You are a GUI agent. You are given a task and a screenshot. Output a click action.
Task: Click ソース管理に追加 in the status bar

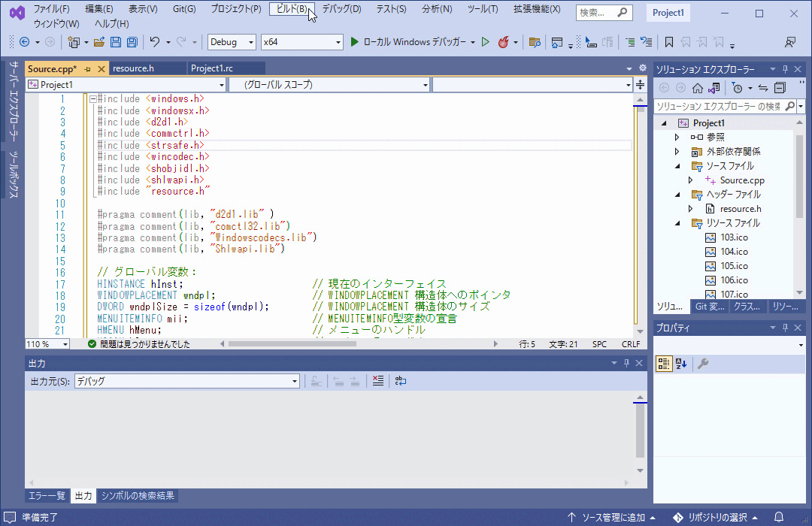point(613,516)
